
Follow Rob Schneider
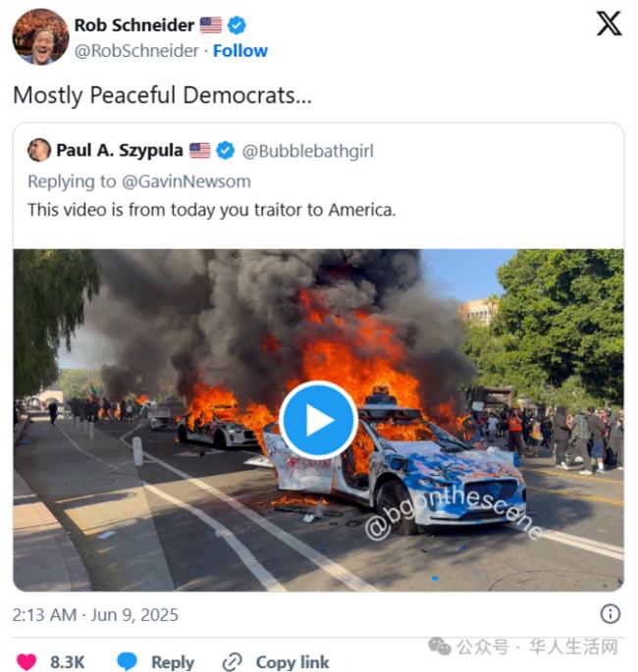240,51
